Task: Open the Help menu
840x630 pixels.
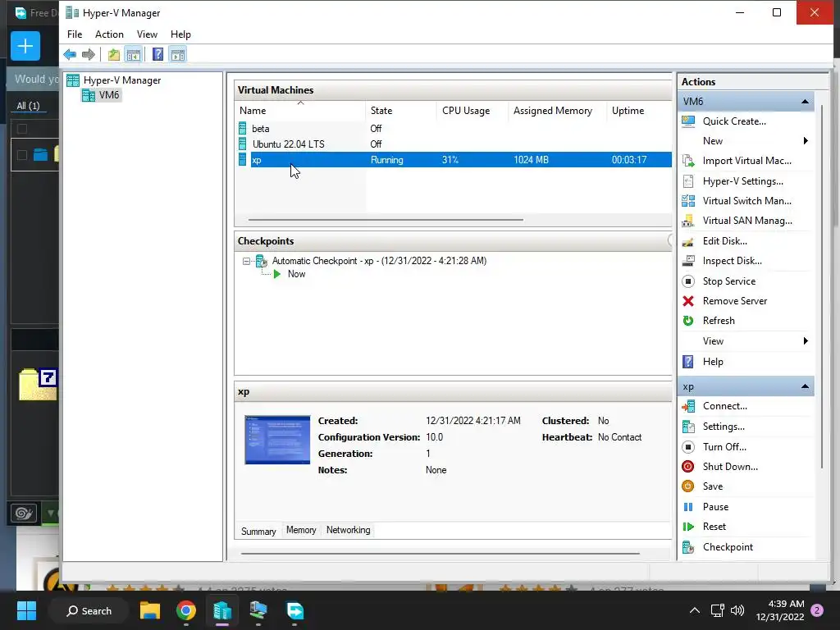Action: pos(180,34)
